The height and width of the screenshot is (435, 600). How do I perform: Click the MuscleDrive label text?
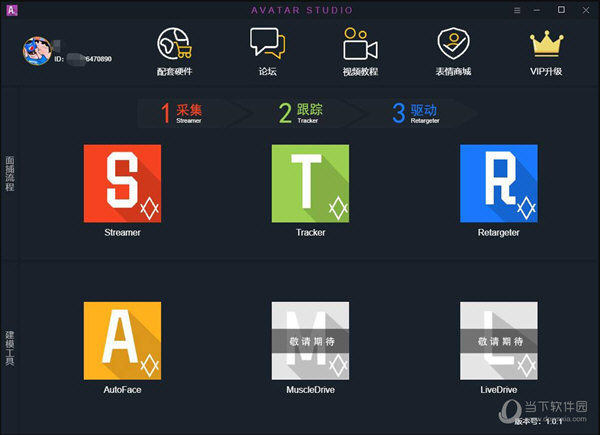[310, 390]
